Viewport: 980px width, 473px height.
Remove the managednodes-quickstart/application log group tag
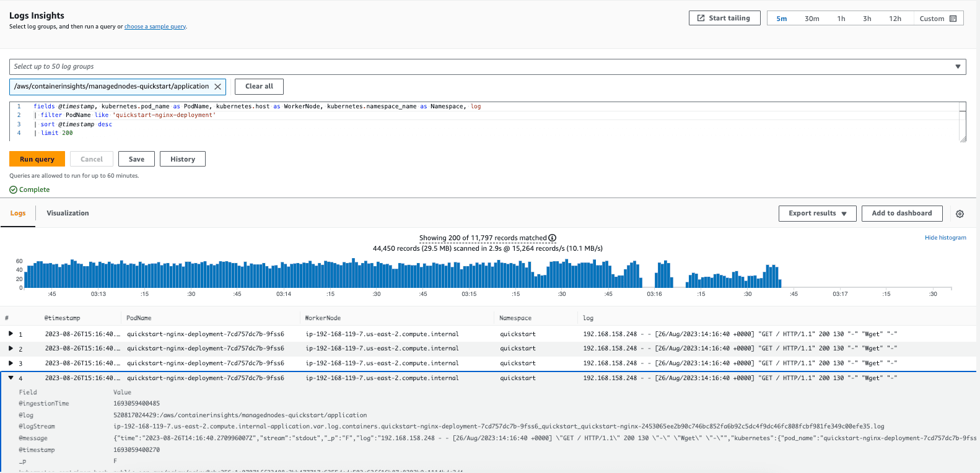pos(217,87)
